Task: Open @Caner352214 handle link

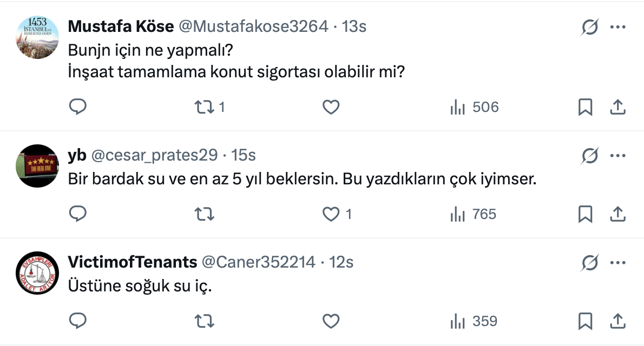Action: point(258,262)
